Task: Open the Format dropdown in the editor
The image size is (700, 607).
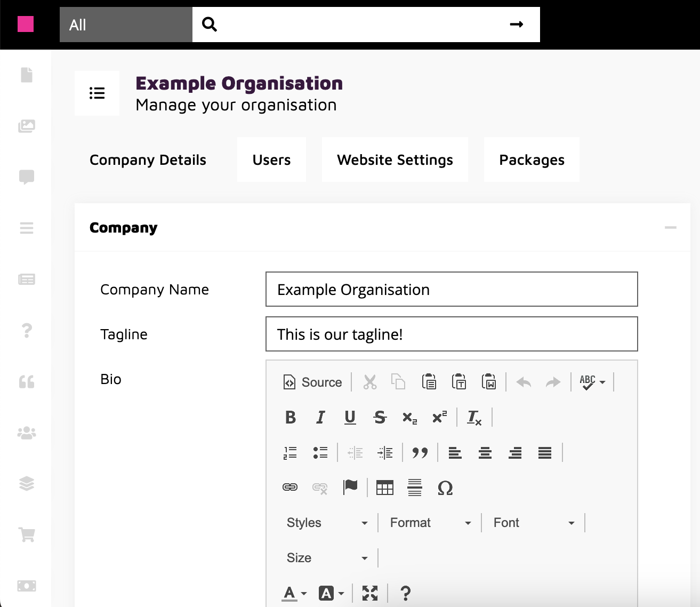Action: click(428, 522)
